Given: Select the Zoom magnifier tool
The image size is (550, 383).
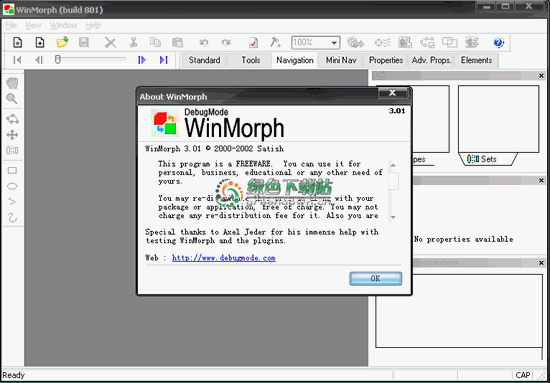Looking at the screenshot, I should (12, 99).
